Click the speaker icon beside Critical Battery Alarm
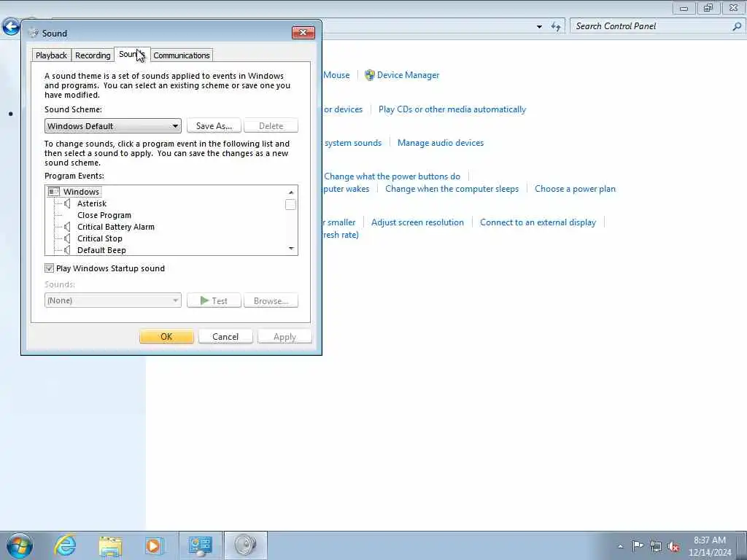Viewport: 747px width, 560px height. [67, 227]
